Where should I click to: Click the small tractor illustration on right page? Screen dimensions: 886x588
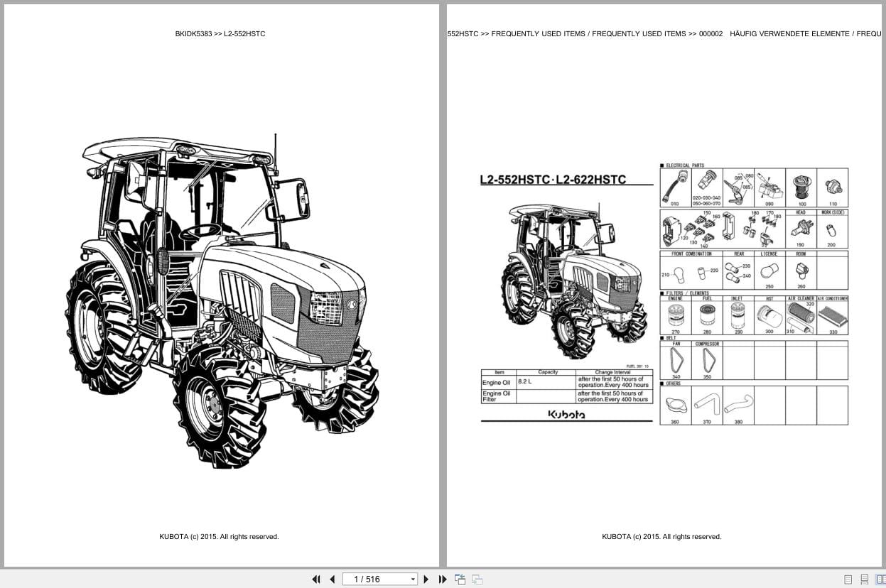tap(573, 281)
